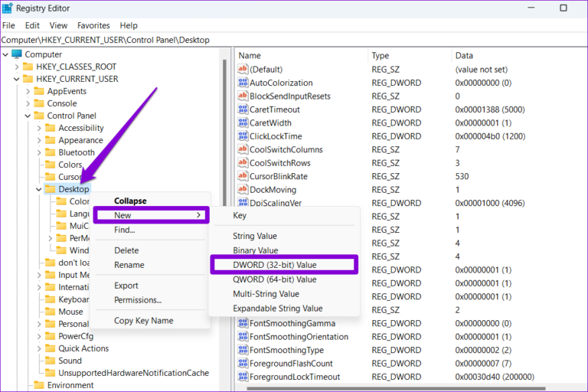The height and width of the screenshot is (392, 588).
Task: Click the CursorBlinkRate string value icon
Action: [243, 176]
